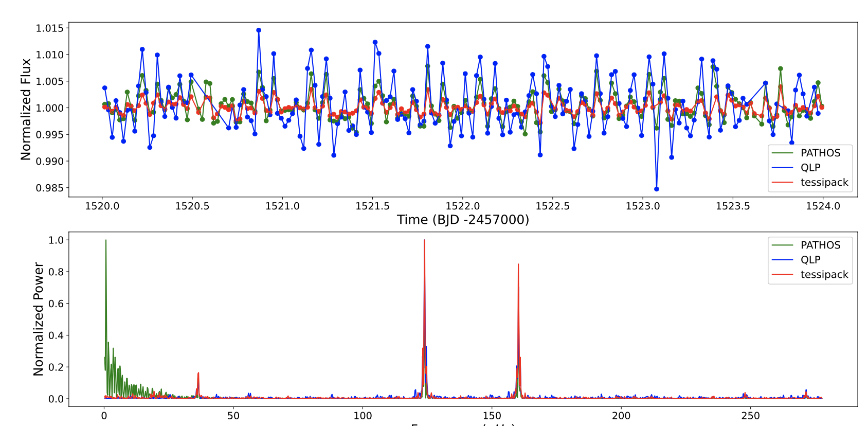Select the Normalized Flux axis label
Viewport: 868px width, 426px height.
[x=26, y=109]
